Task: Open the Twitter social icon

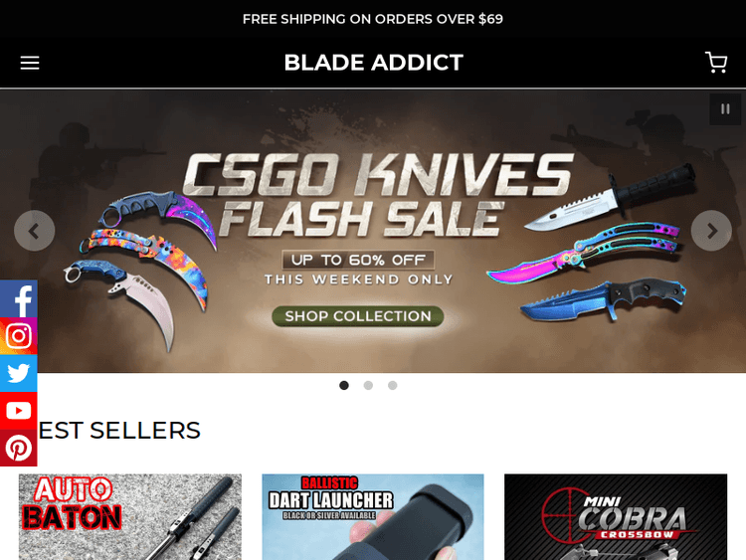Action: 19,373
